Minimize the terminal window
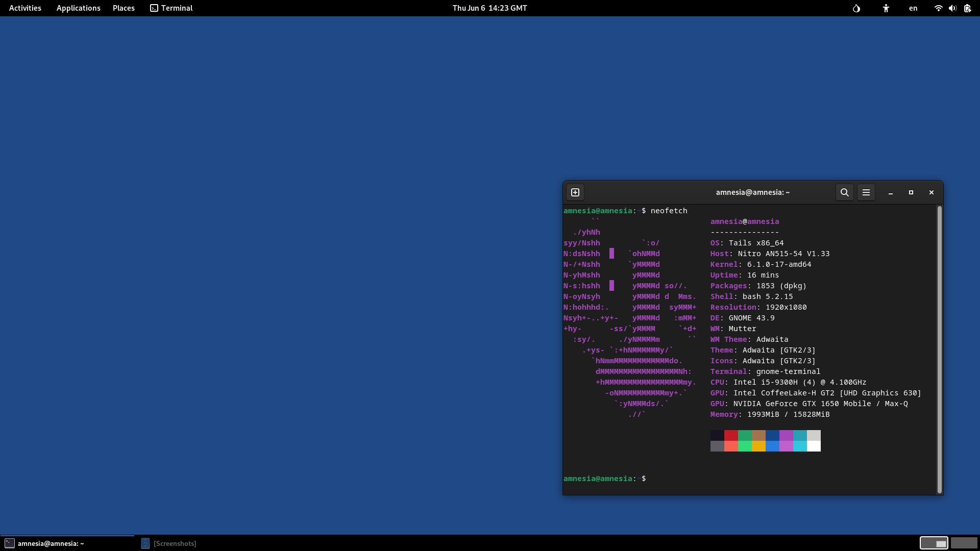This screenshot has width=980, height=551. [891, 192]
